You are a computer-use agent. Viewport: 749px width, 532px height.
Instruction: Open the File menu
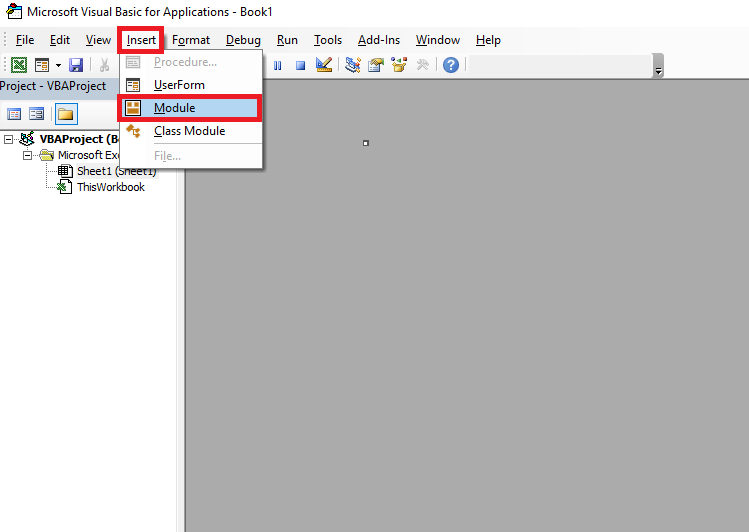pos(25,40)
